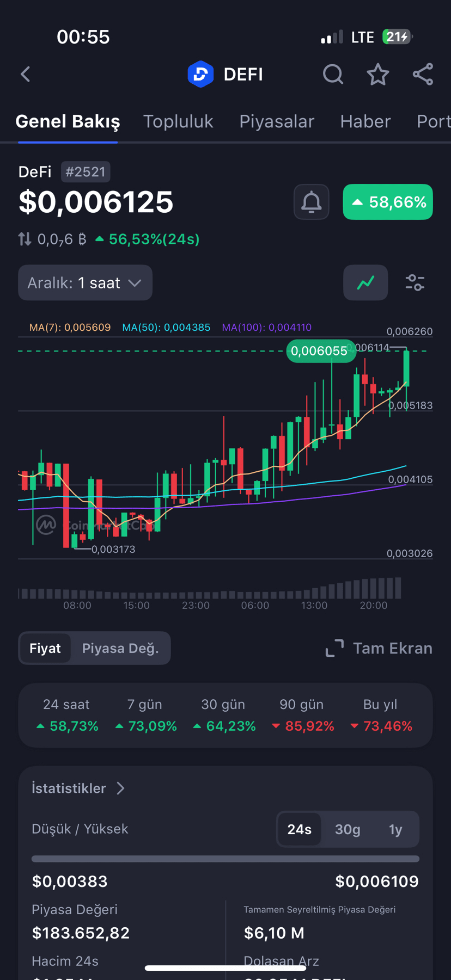Screen dimensions: 451x980
Task: Open search with the magnifier icon
Action: (333, 75)
